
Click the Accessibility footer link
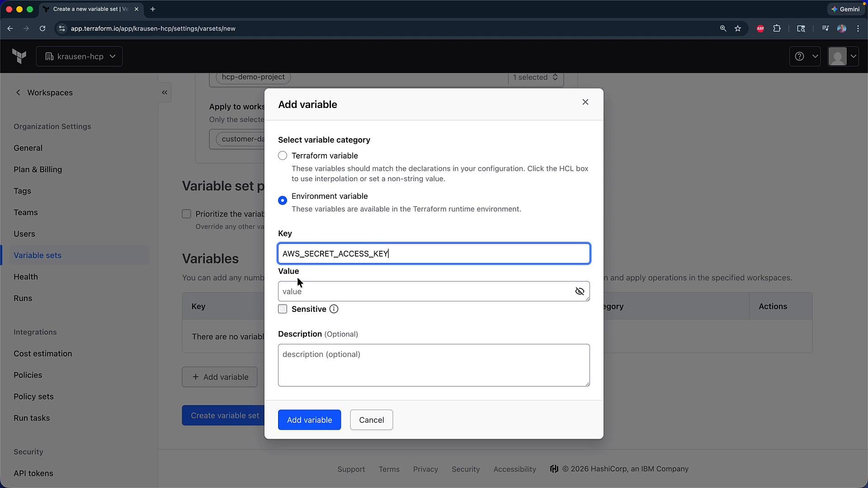[515, 469]
